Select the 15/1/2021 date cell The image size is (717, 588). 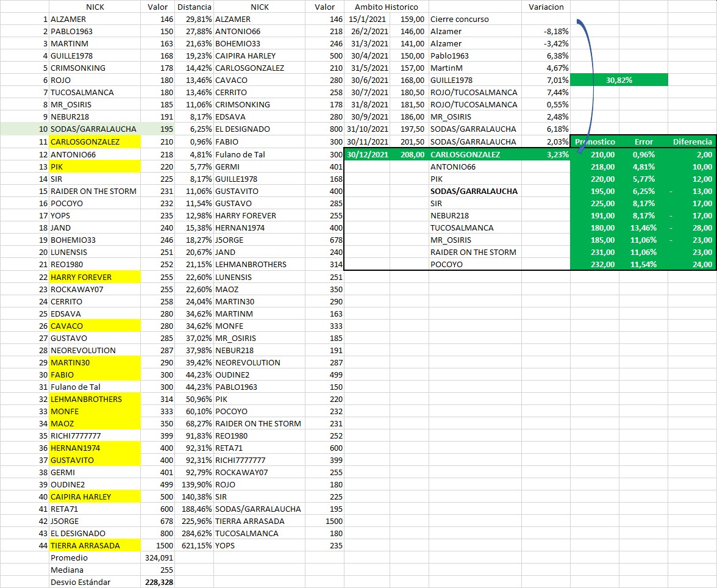tap(367, 19)
